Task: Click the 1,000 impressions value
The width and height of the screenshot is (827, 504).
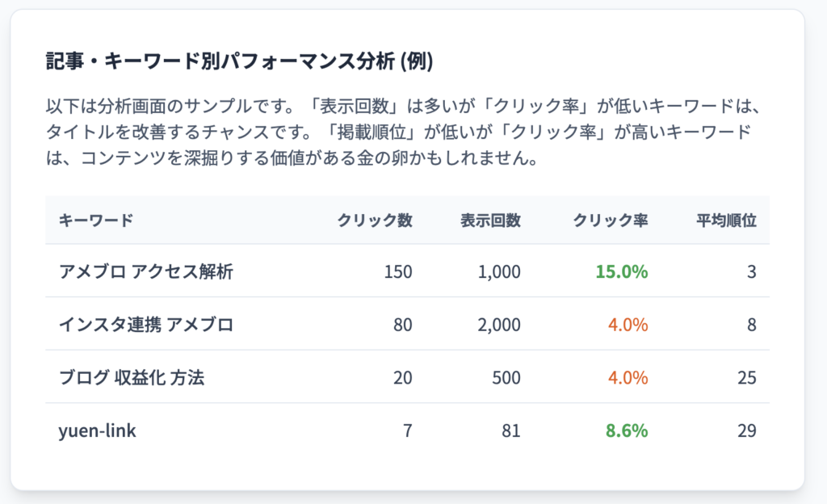Action: [x=499, y=271]
